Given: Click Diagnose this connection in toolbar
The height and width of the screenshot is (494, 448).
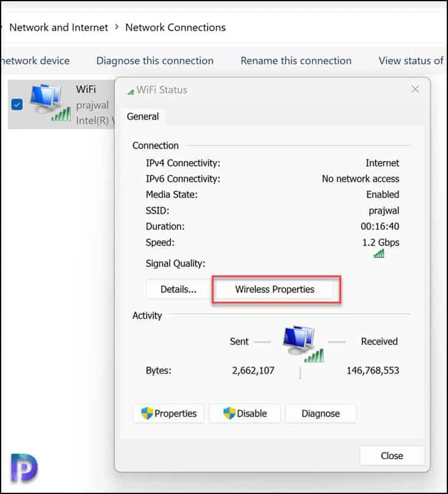Looking at the screenshot, I should point(154,60).
